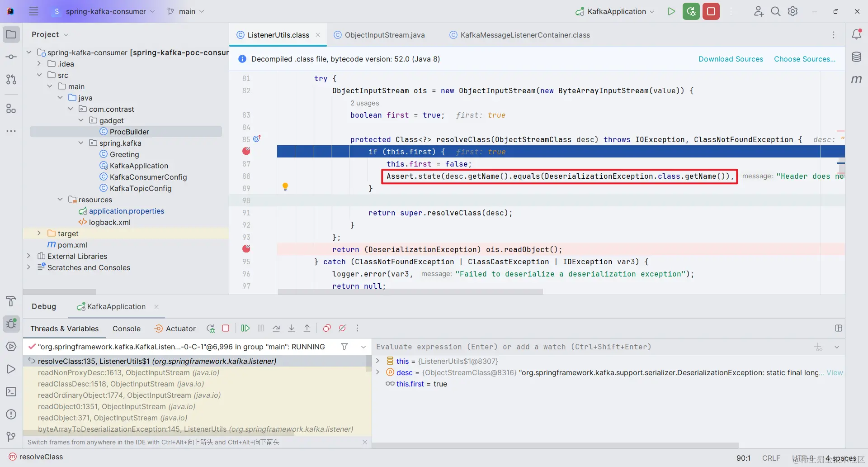This screenshot has height=467, width=868.
Task: Resume program in the debug toolbar
Action: (x=245, y=329)
